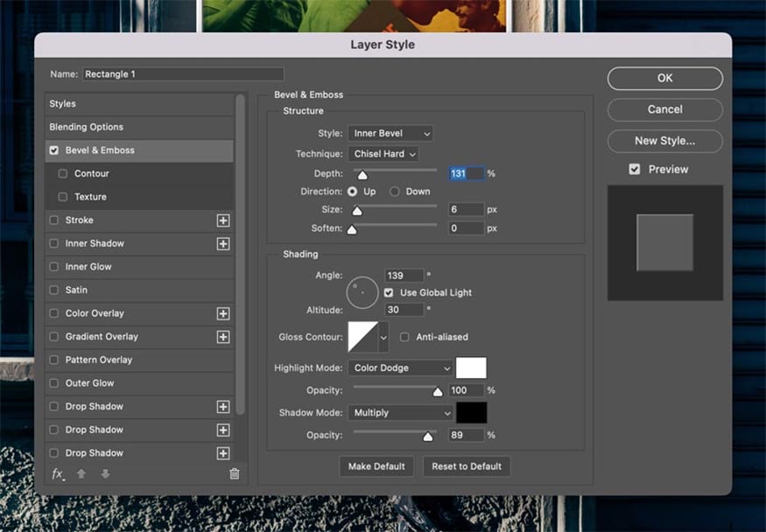Click the circular Angle and Altitude dial
Screen dimensions: 766x532
362,293
